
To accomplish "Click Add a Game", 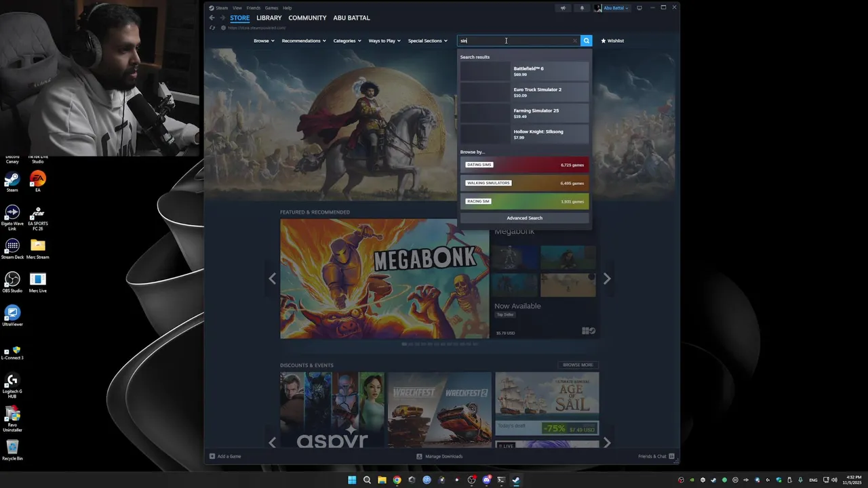I will (225, 456).
